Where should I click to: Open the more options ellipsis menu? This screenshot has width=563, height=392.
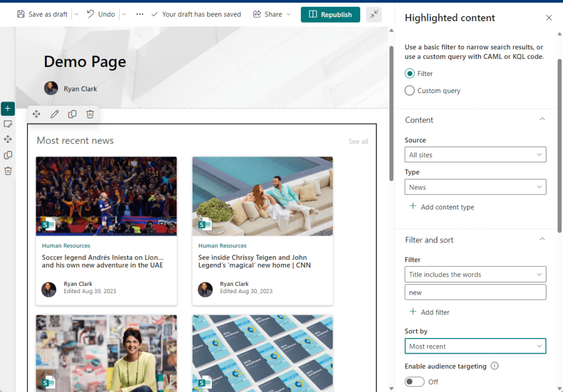140,14
